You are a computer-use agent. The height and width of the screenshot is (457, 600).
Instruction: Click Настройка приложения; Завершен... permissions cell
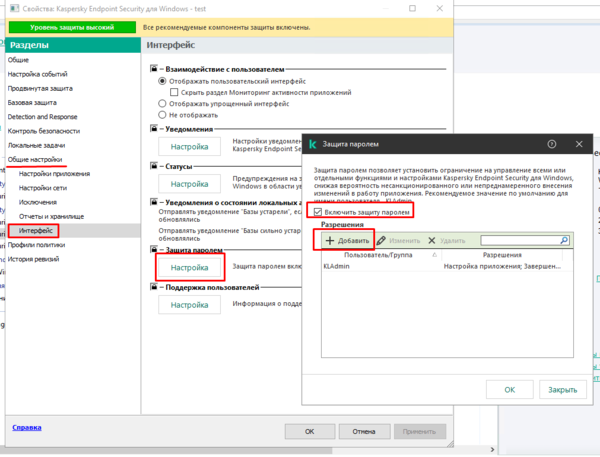(502, 266)
